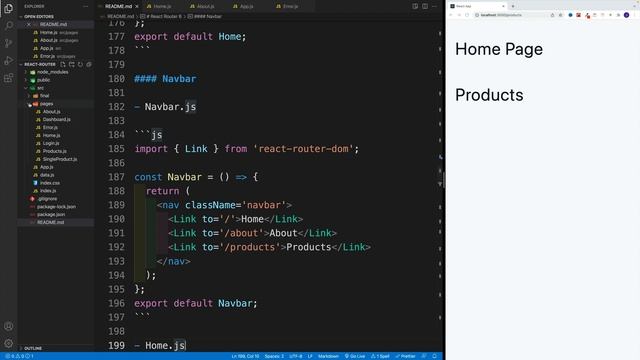The height and width of the screenshot is (360, 640).
Task: Open notifications bell in status bar
Action: pyautogui.click(x=435, y=356)
